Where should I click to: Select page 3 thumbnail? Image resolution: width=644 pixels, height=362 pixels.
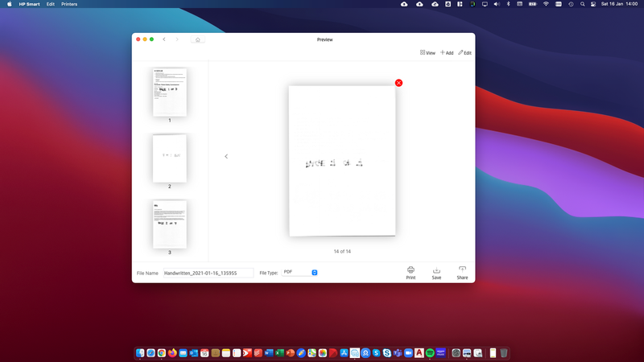pyautogui.click(x=170, y=224)
